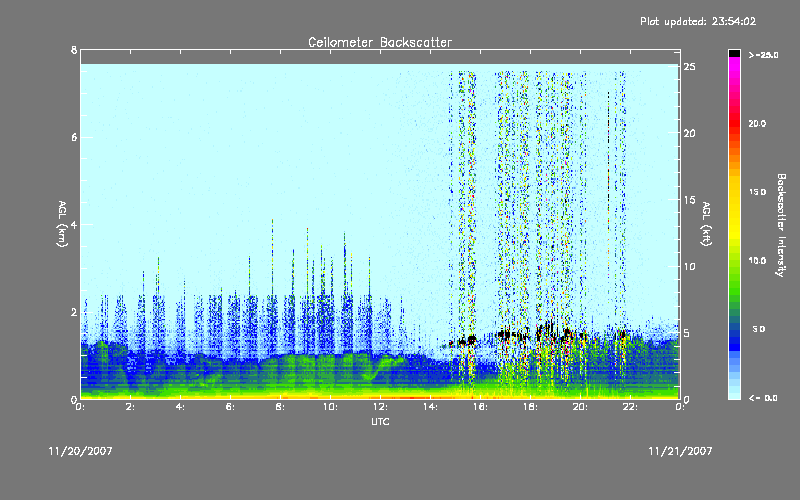Pick the red segment of the colorbar

pyautogui.click(x=734, y=125)
